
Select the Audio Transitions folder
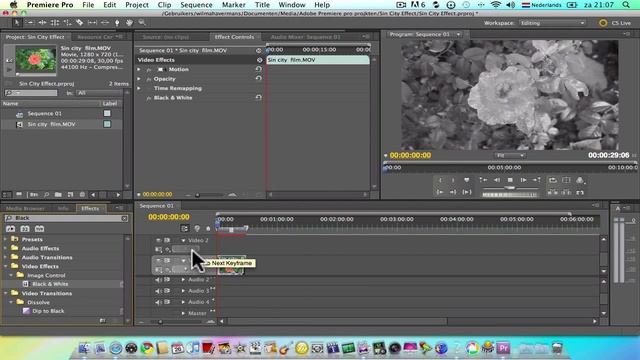[47, 258]
